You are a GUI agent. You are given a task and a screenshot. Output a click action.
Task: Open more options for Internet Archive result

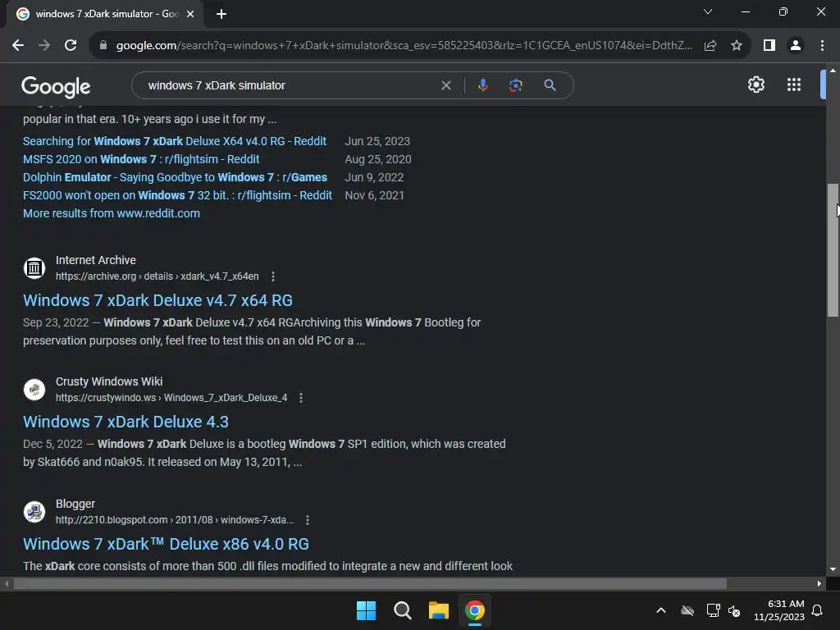[x=273, y=276]
